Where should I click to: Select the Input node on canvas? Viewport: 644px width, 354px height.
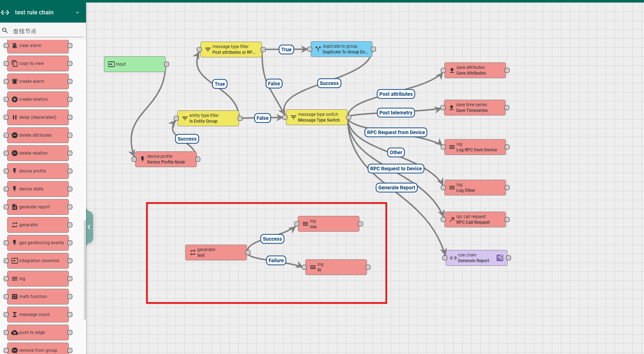135,64
